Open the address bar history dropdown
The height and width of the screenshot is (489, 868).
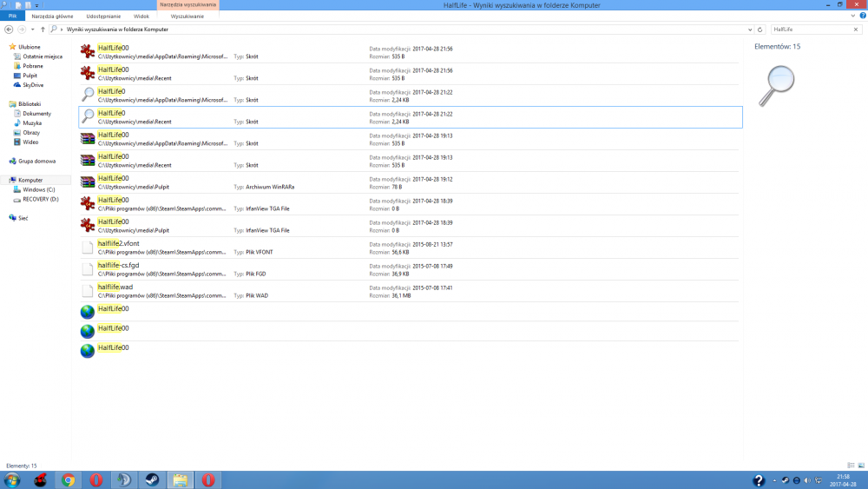(x=750, y=30)
